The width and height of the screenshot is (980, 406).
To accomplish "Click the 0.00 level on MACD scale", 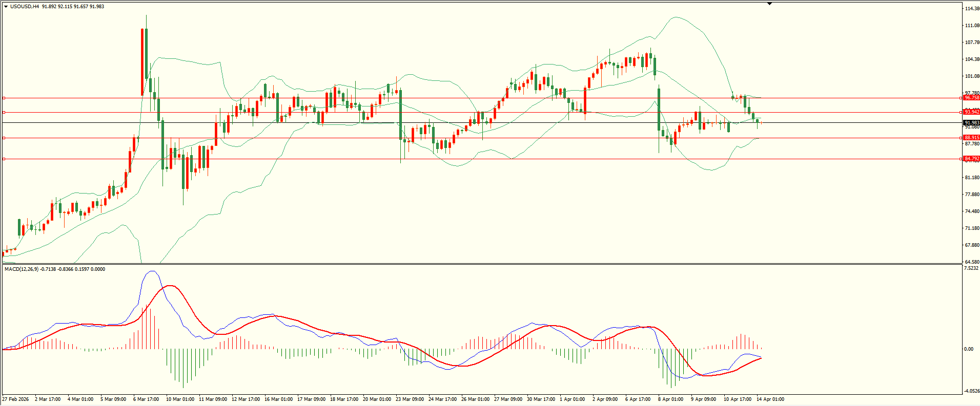I will [x=968, y=349].
